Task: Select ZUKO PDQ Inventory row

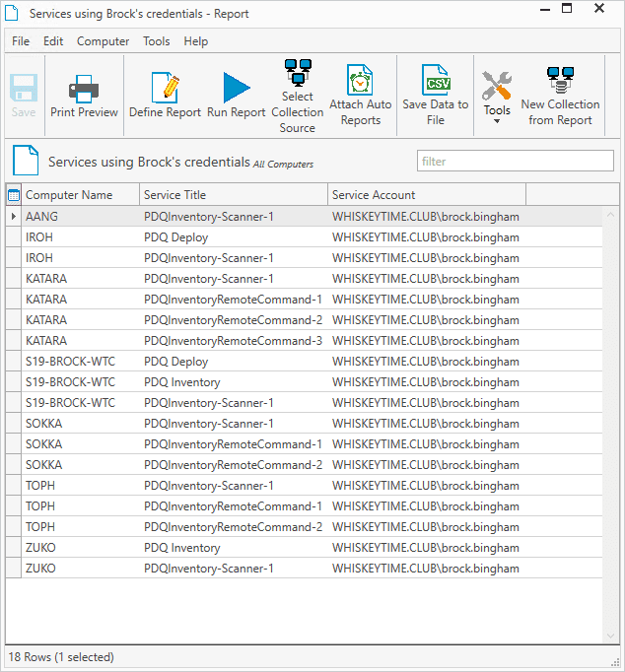Action: pos(304,548)
